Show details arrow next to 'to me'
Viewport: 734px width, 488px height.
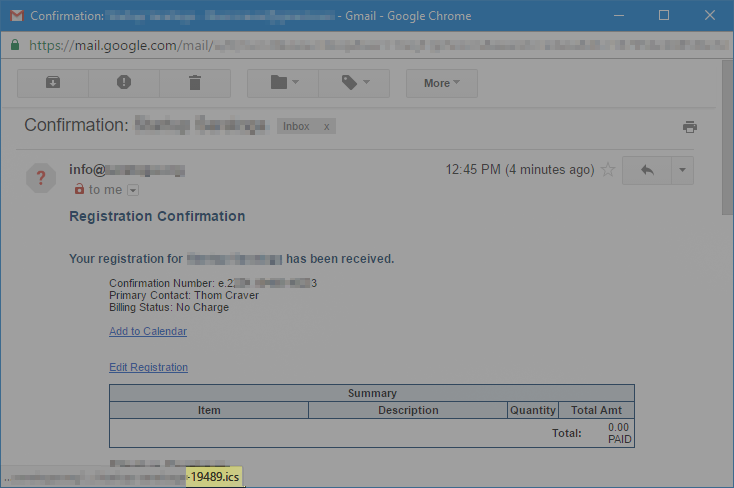click(x=132, y=190)
